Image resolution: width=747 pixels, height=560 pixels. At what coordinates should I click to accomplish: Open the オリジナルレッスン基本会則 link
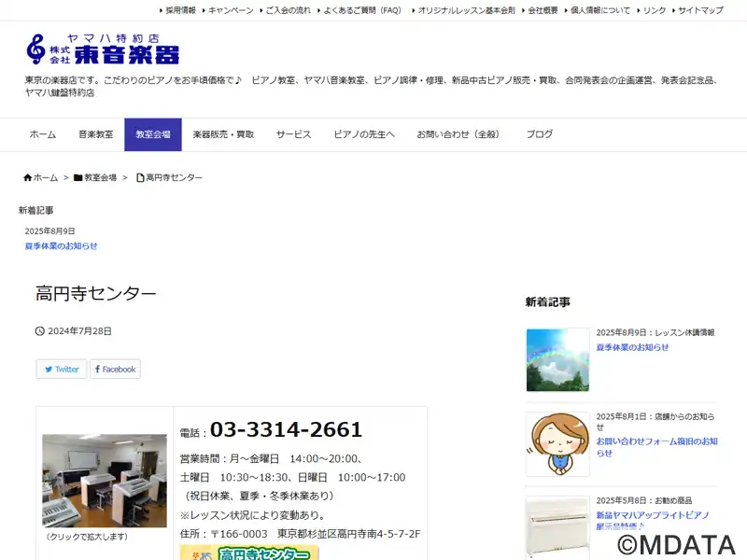(467, 10)
